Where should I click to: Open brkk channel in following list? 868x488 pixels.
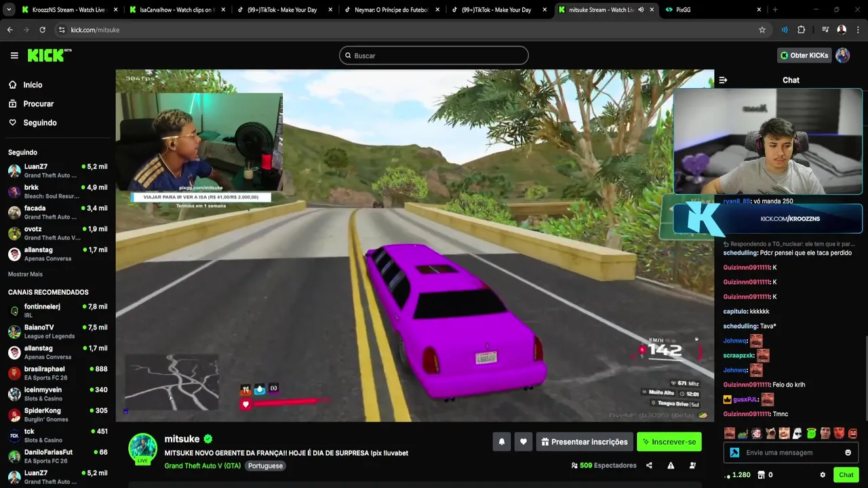57,191
